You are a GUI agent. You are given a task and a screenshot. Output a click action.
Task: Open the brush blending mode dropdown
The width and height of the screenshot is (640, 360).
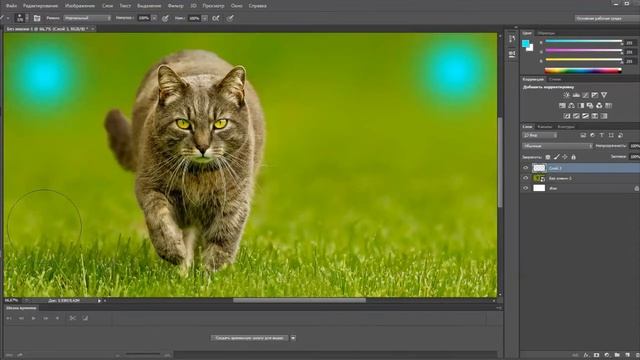pos(87,18)
